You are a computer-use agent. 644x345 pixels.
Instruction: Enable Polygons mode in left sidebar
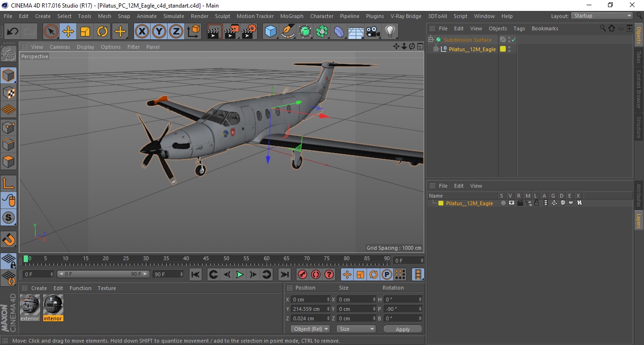pos(9,161)
